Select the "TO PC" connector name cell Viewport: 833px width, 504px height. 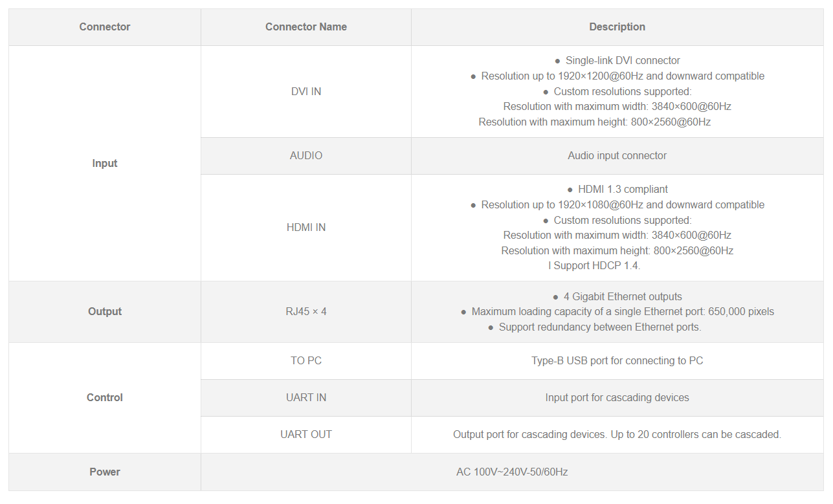306,361
